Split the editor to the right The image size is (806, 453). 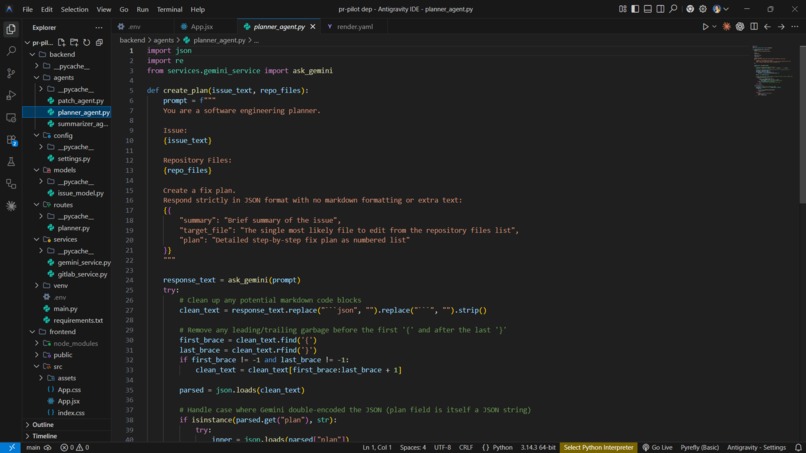pyautogui.click(x=754, y=27)
